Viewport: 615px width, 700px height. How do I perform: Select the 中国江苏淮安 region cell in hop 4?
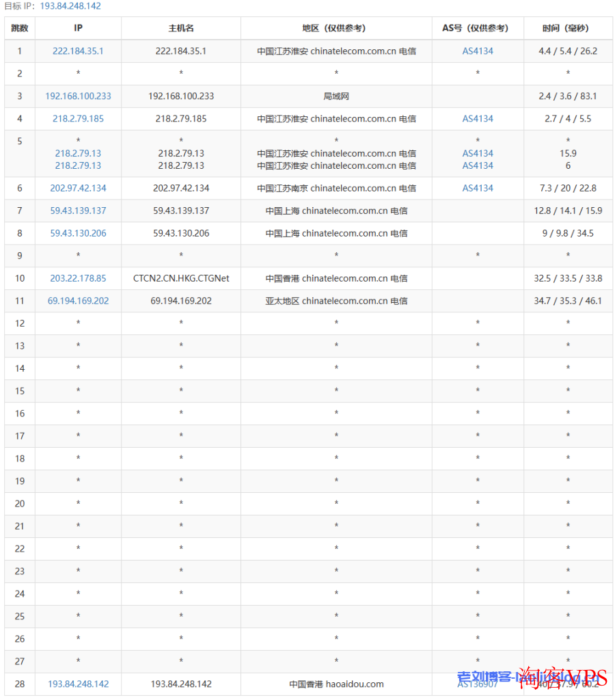(336, 118)
